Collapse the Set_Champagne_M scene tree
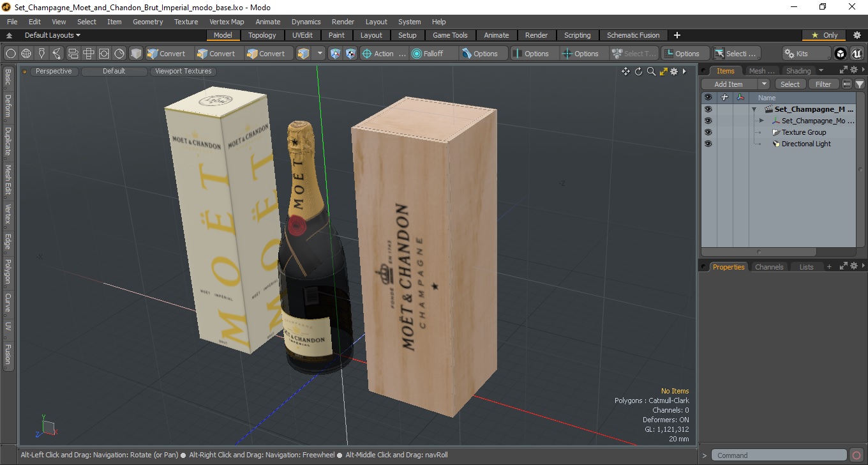This screenshot has height=465, width=868. [x=754, y=109]
